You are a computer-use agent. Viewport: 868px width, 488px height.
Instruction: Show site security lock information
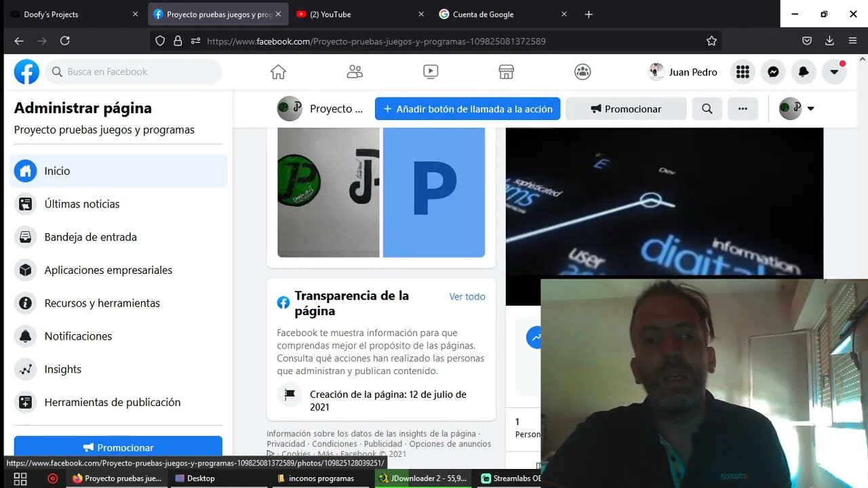[x=178, y=41]
